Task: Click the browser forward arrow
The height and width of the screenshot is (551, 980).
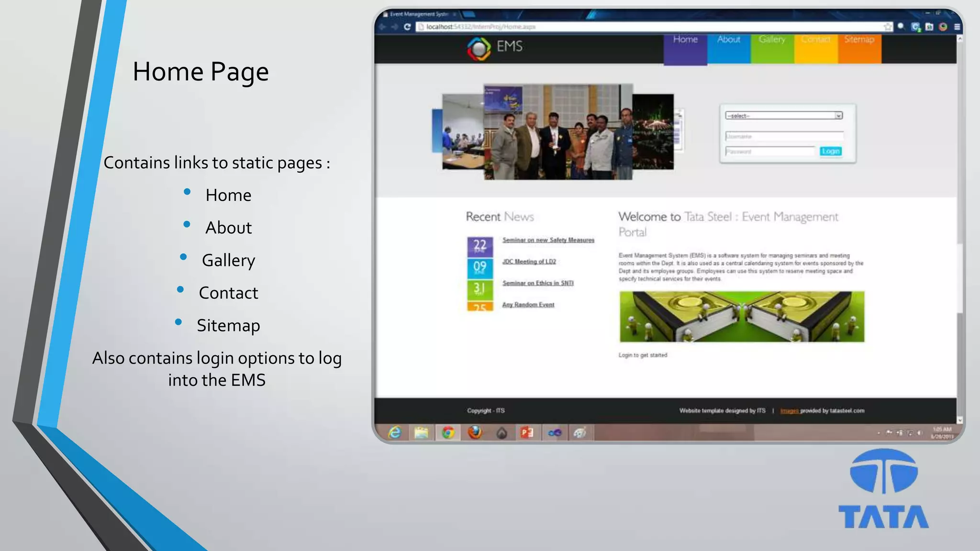Action: pos(394,27)
